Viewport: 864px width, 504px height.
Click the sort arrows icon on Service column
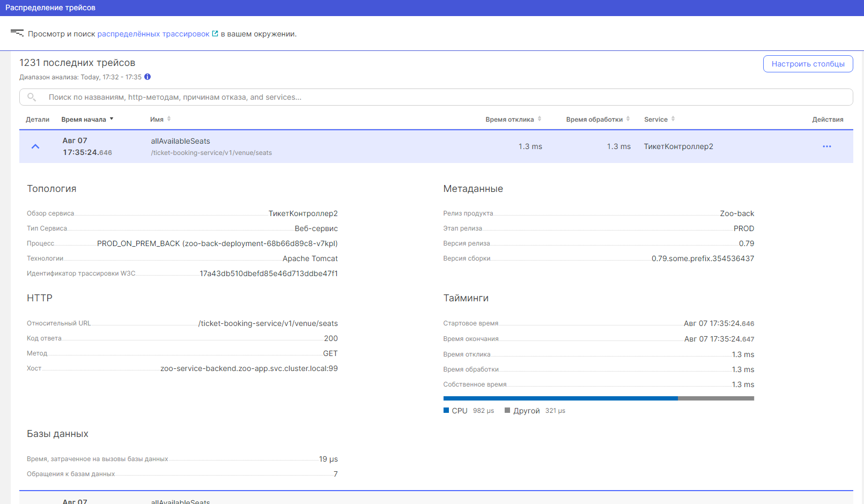pyautogui.click(x=673, y=119)
